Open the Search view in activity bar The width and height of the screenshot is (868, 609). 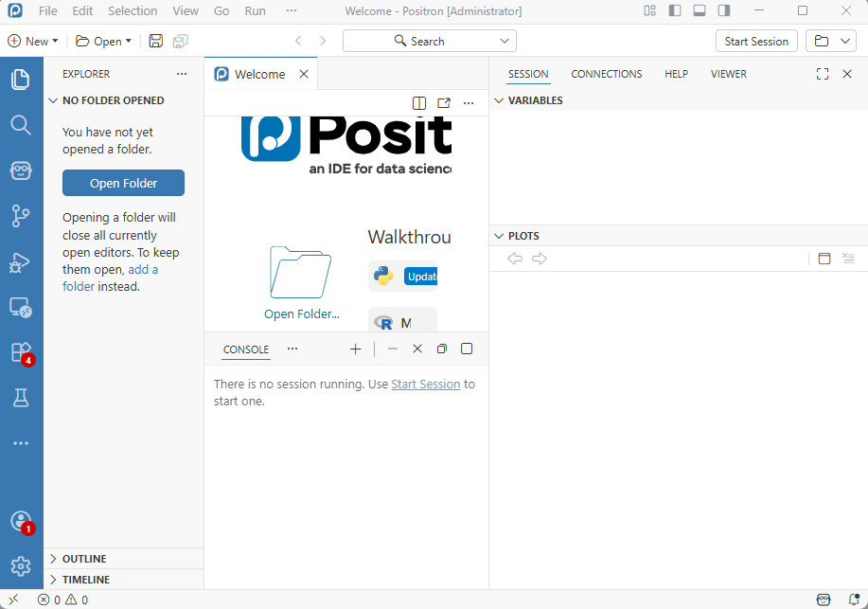coord(21,125)
